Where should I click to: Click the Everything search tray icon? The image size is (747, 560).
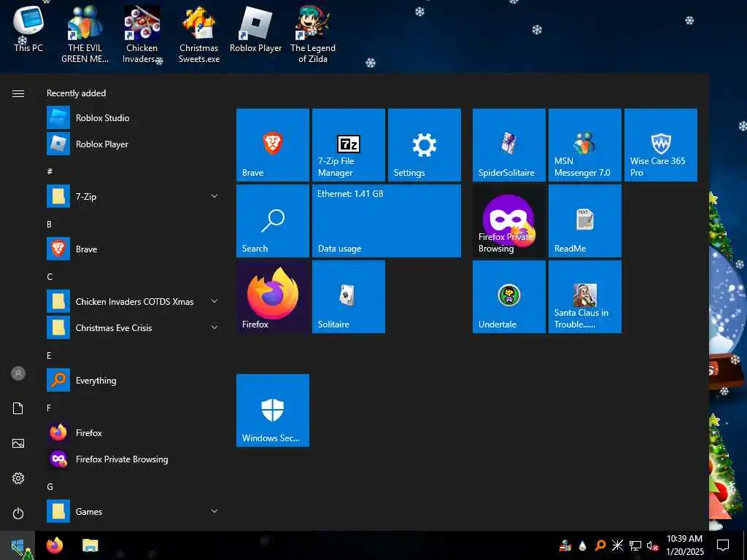click(600, 545)
